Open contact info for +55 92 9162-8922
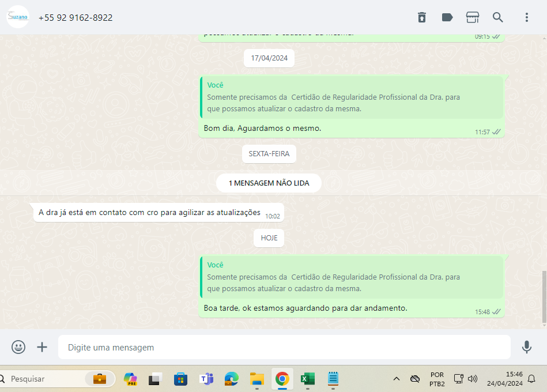The width and height of the screenshot is (547, 392). tap(76, 17)
